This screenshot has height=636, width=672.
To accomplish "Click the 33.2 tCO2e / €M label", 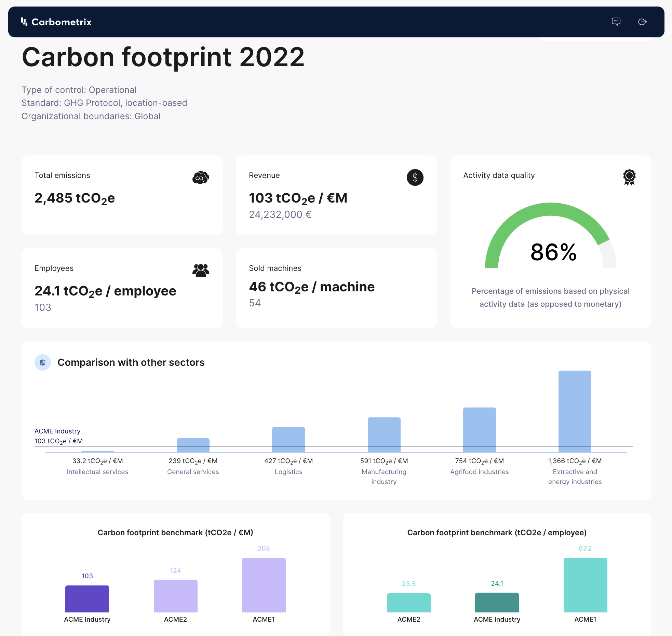I will (98, 461).
